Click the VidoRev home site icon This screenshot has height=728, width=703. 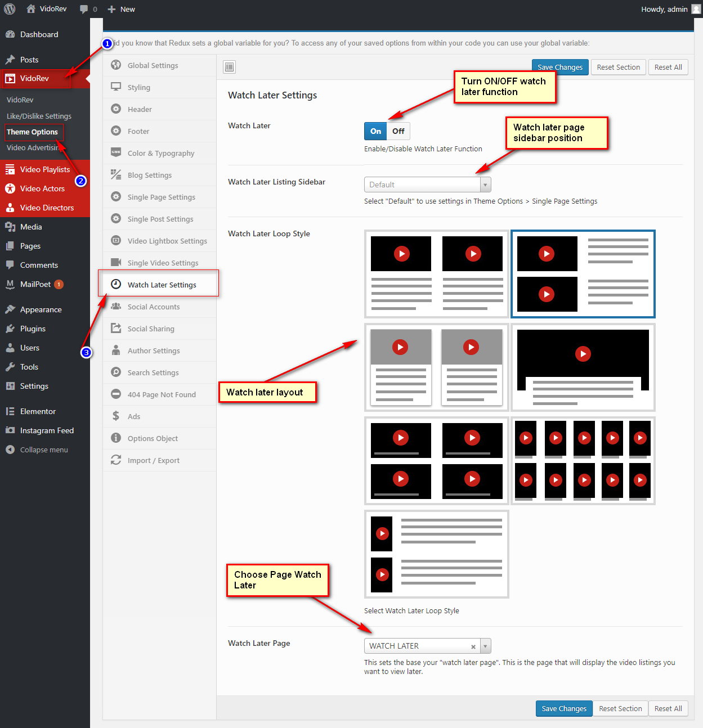pos(31,9)
